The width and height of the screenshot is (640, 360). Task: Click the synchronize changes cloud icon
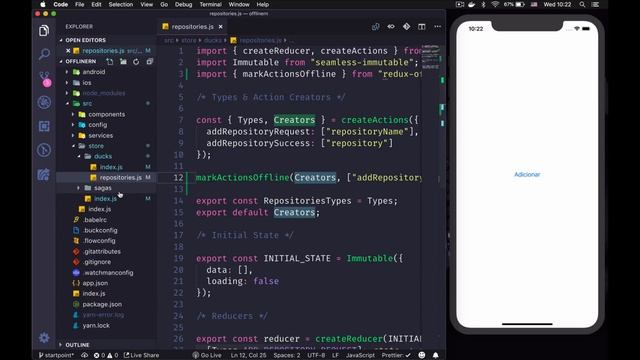click(84, 355)
